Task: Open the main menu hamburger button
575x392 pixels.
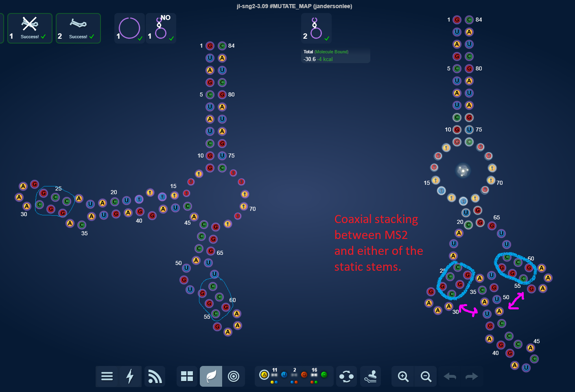Action: pos(107,376)
